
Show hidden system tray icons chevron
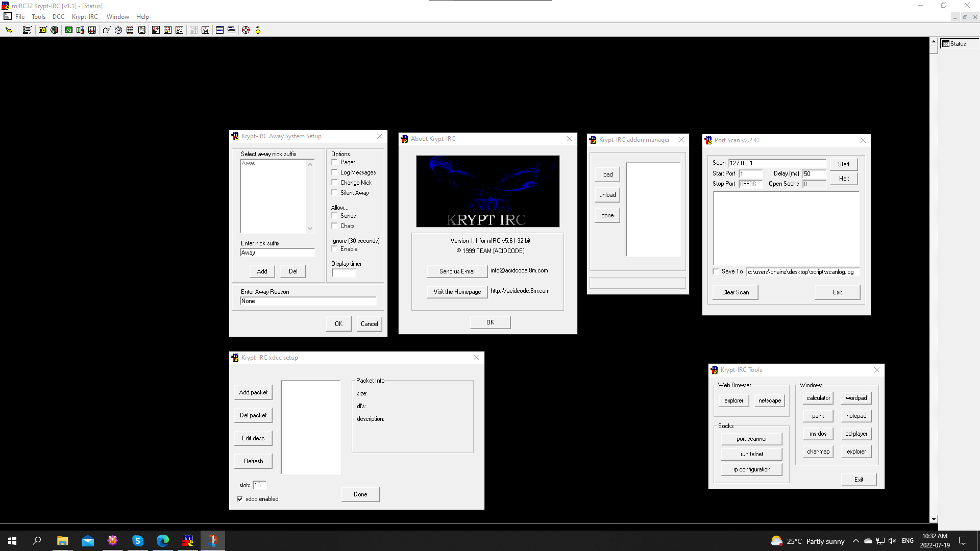point(855,541)
